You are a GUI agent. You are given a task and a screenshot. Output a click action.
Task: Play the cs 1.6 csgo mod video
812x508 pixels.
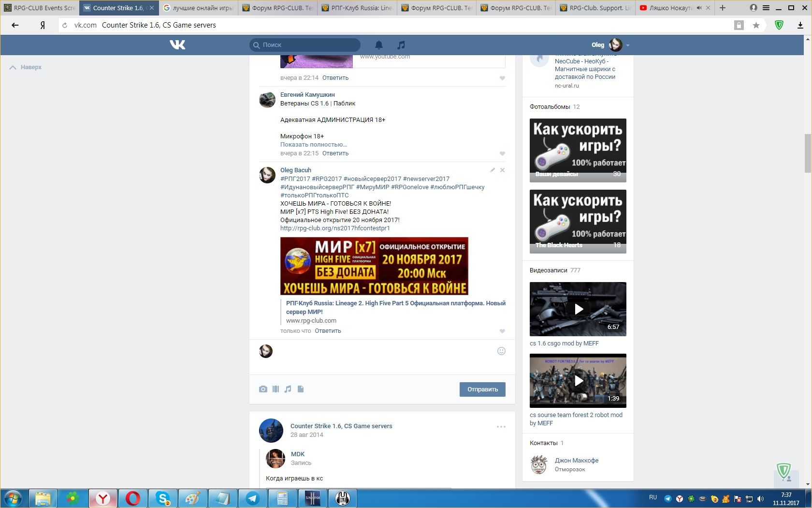[578, 309]
